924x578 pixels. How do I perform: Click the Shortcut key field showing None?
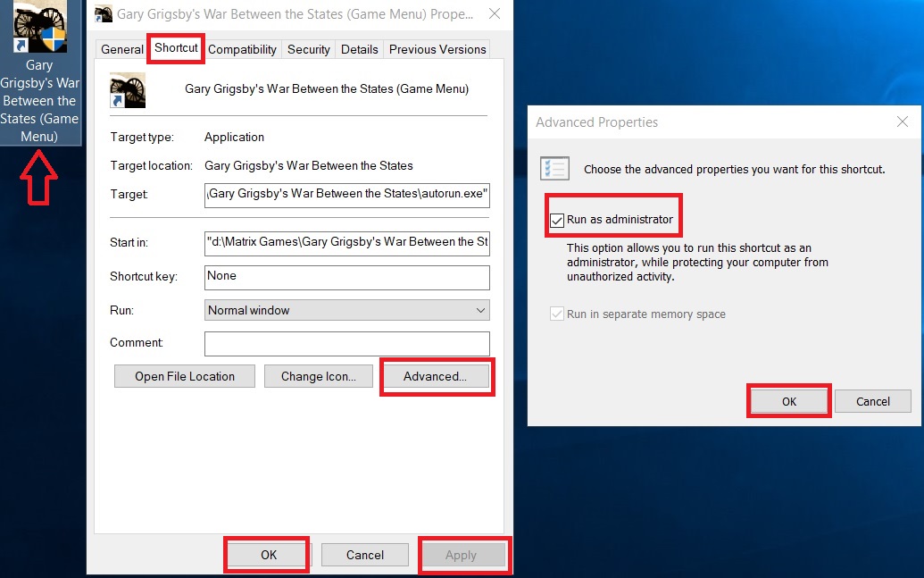pyautogui.click(x=347, y=277)
